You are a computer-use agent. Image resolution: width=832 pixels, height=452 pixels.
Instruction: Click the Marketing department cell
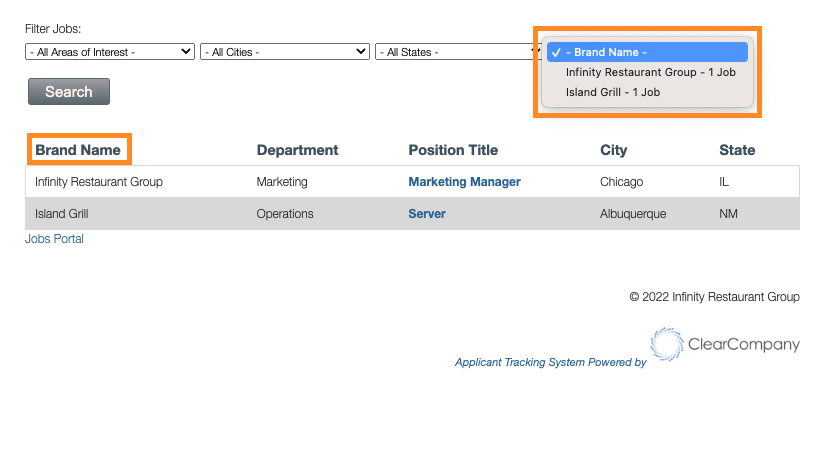(x=282, y=182)
